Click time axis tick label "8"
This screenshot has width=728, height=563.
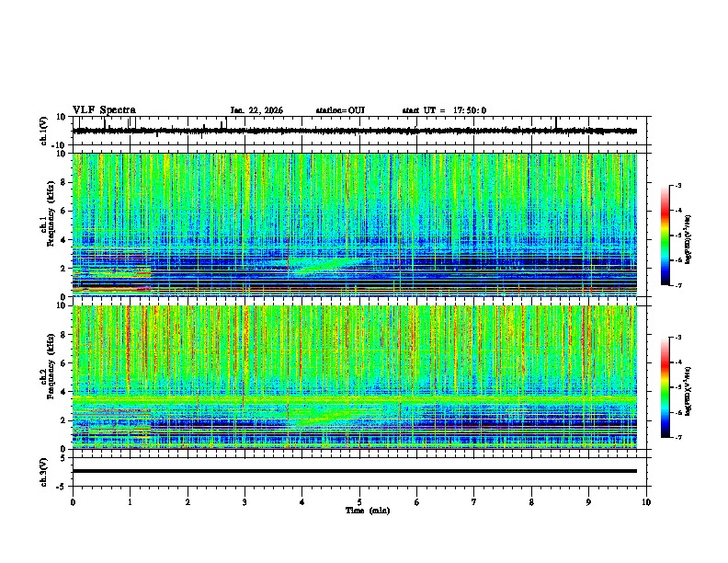tap(531, 502)
